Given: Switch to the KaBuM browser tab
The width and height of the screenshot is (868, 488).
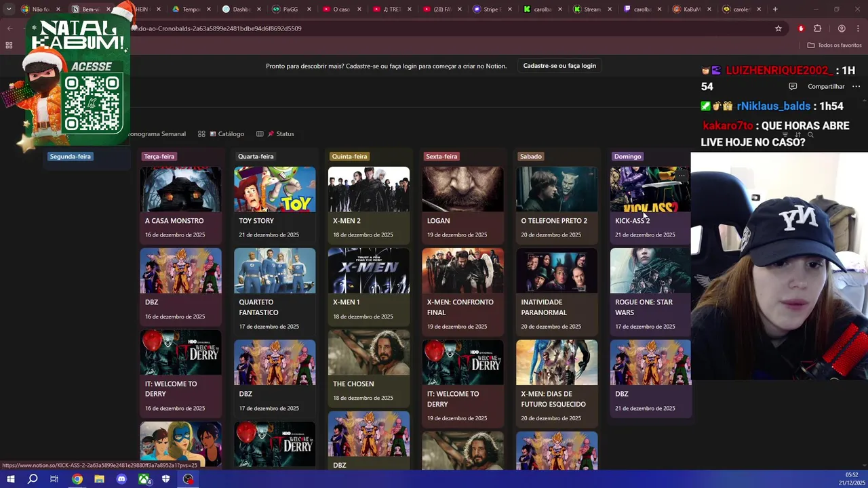Looking at the screenshot, I should [x=692, y=9].
